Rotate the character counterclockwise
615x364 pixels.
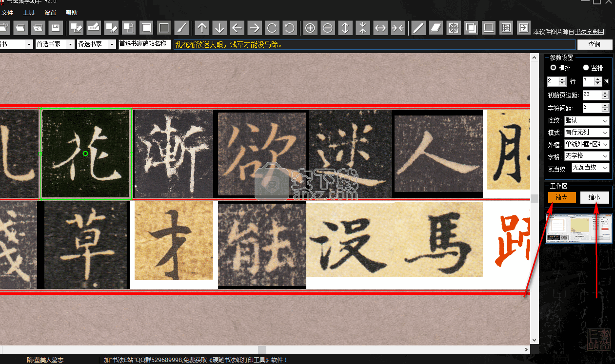pos(289,27)
